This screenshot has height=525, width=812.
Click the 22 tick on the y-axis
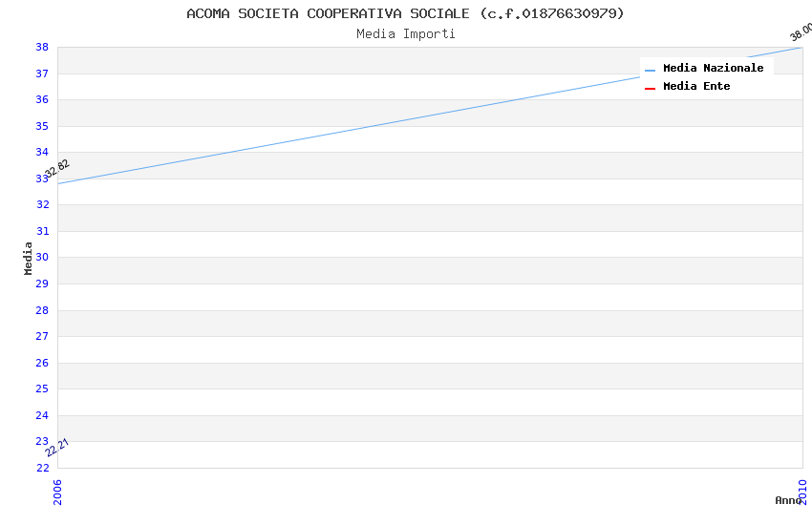42,468
